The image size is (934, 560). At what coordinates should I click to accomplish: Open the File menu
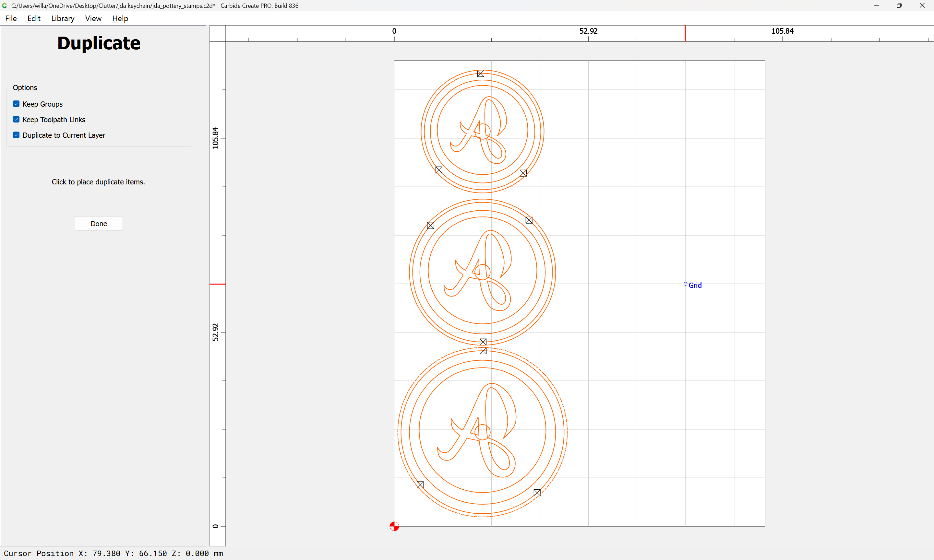[x=11, y=18]
